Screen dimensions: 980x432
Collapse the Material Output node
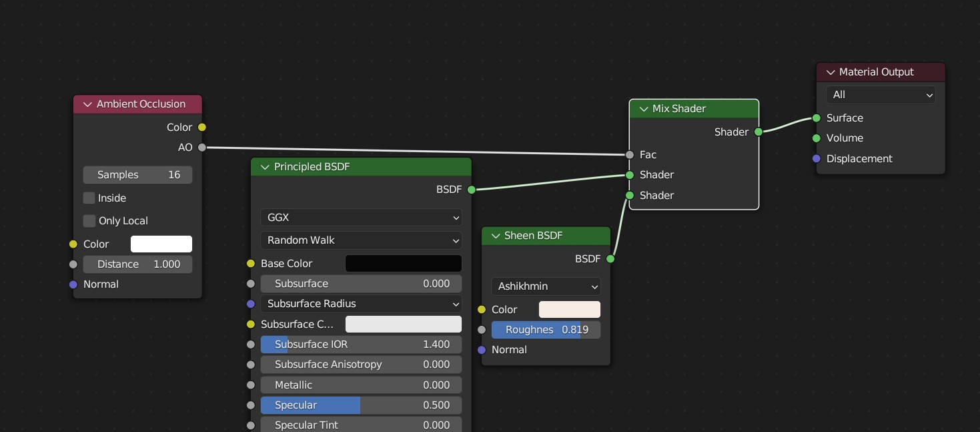coord(831,72)
